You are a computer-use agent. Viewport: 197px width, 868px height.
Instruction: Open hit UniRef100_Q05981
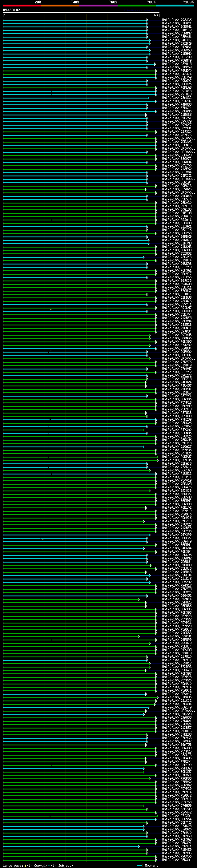coord(177,128)
